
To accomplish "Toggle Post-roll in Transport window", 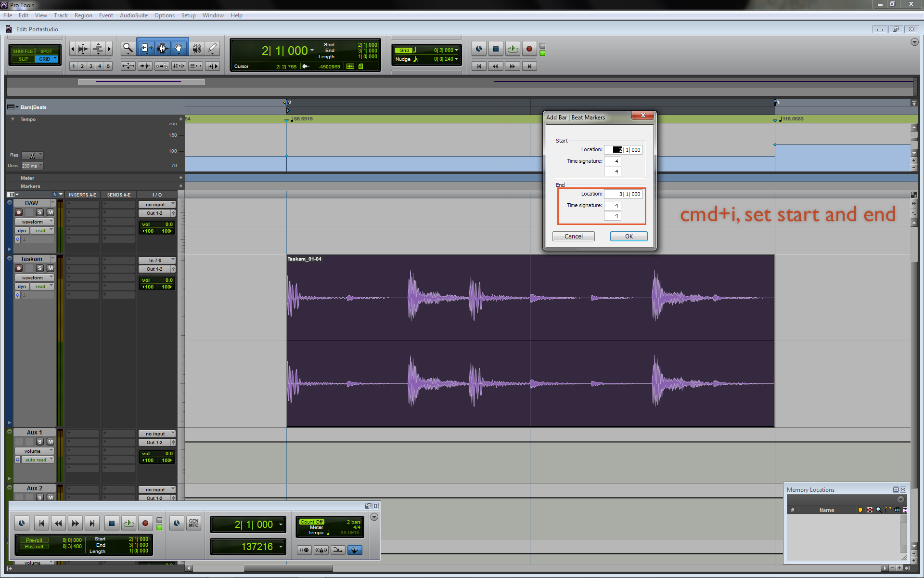I will tap(34, 547).
